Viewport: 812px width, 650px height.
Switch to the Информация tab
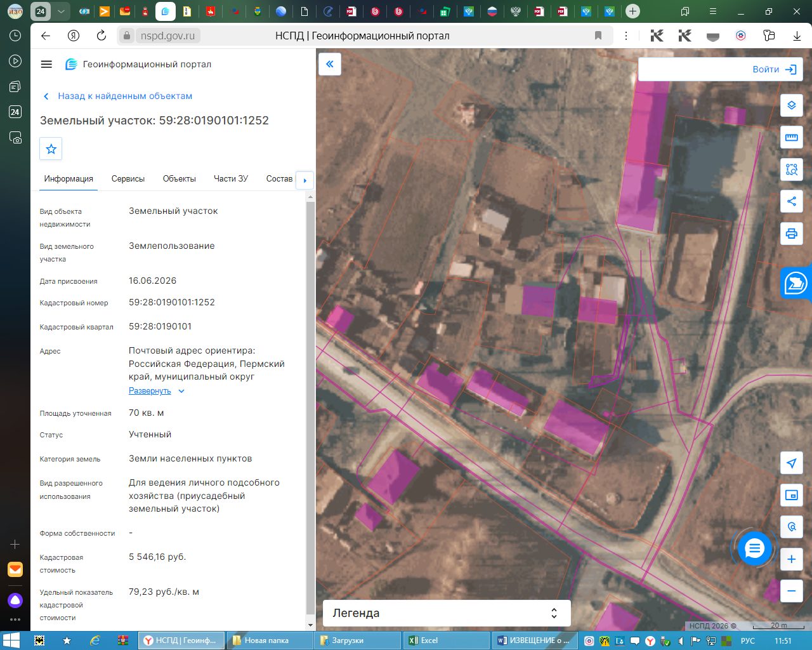pos(69,179)
